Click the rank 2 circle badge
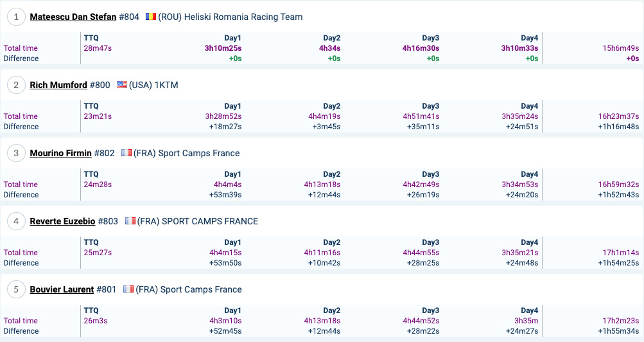Image resolution: width=644 pixels, height=342 pixels. (17, 85)
